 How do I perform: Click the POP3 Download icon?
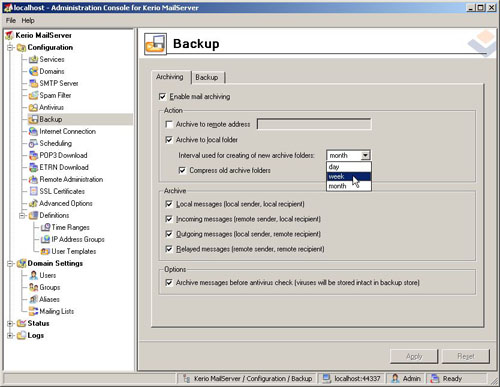(x=33, y=155)
